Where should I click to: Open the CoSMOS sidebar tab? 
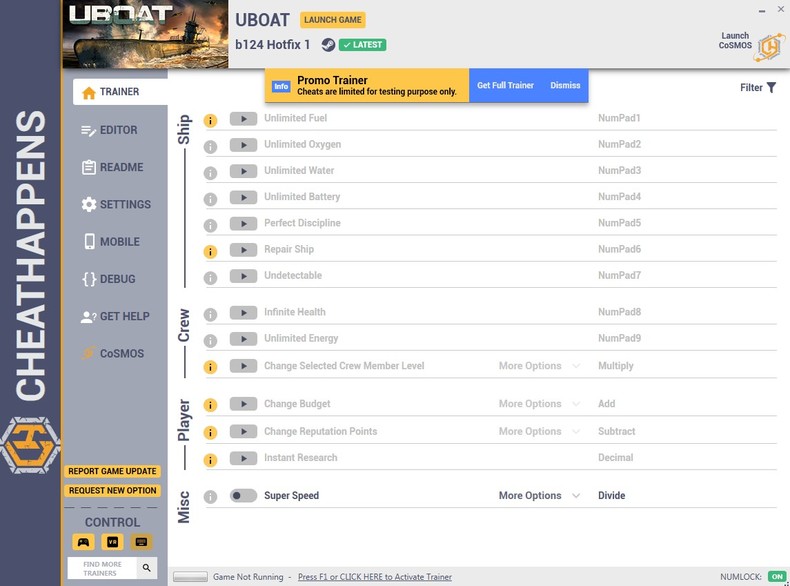tap(113, 354)
